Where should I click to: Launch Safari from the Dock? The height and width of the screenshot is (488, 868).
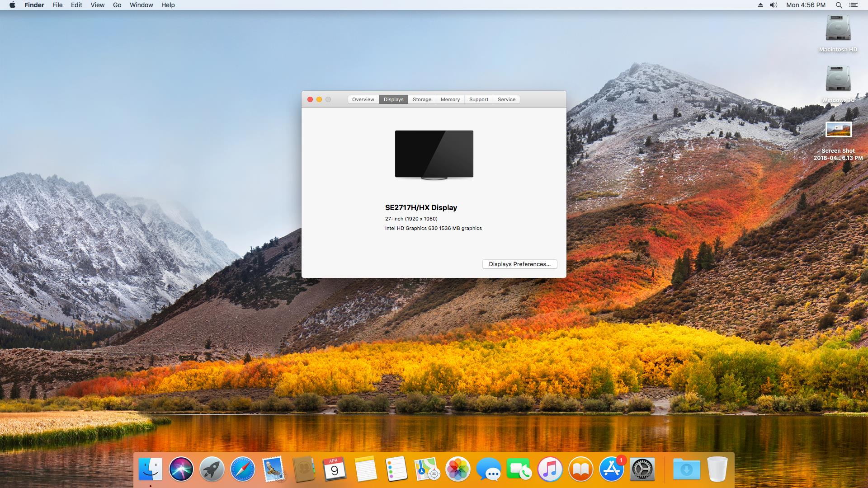tap(242, 469)
